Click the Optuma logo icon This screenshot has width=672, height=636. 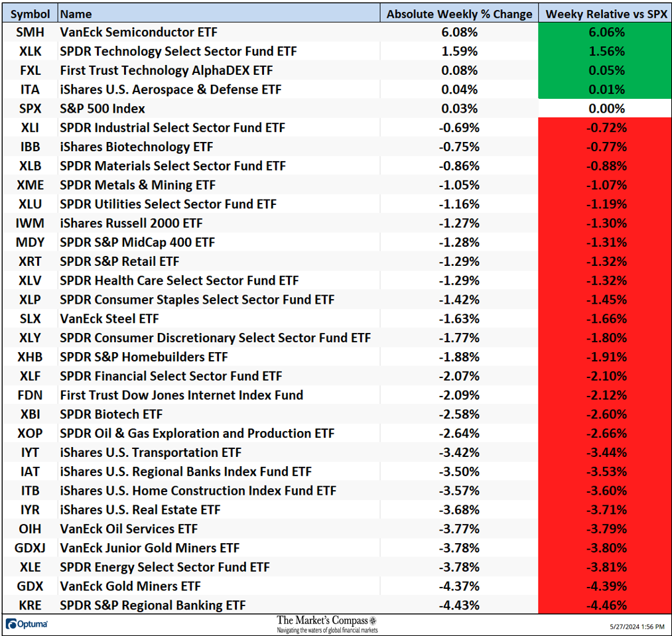[x=11, y=624]
